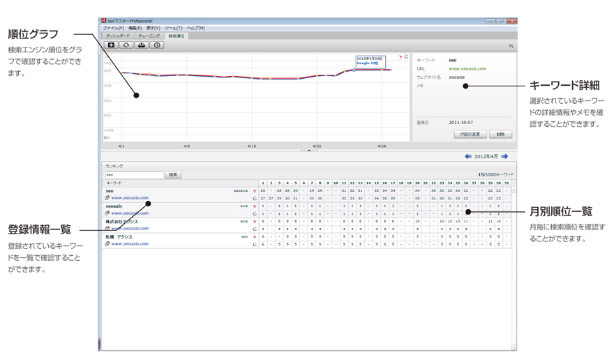The image size is (614, 364).
Task: Toggle the Yahoo line in graph legend
Action: 400,56
